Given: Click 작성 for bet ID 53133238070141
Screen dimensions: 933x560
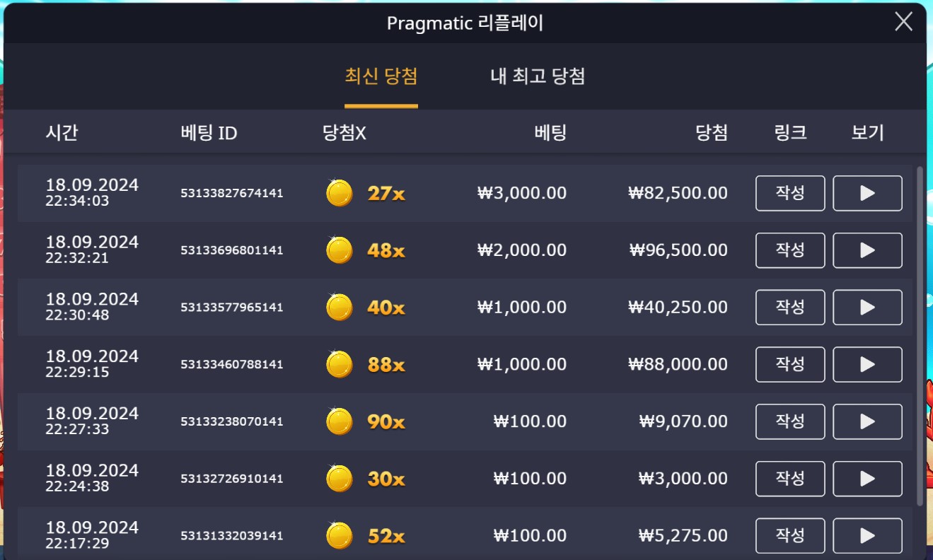Looking at the screenshot, I should pyautogui.click(x=790, y=422).
